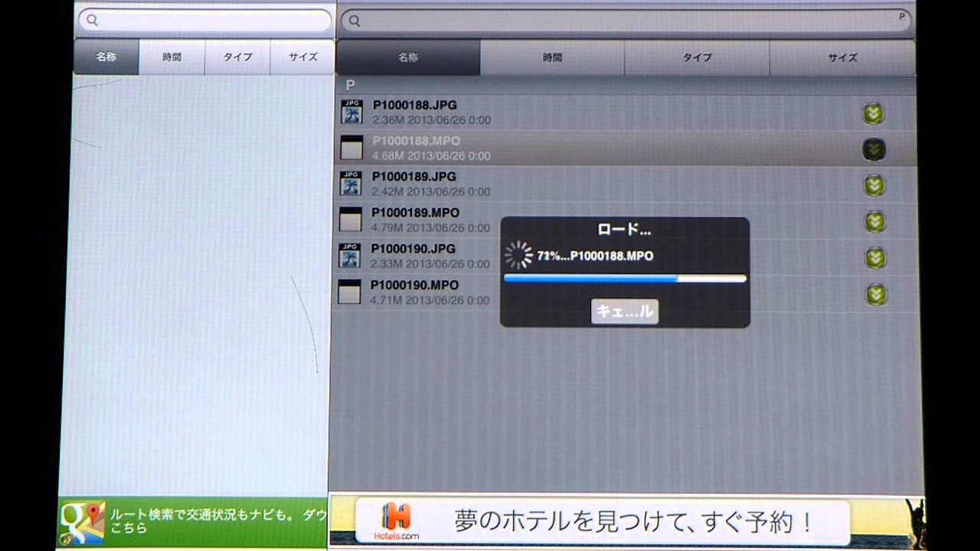This screenshot has width=980, height=551.
Task: Focus the left panel search field
Action: (204, 21)
